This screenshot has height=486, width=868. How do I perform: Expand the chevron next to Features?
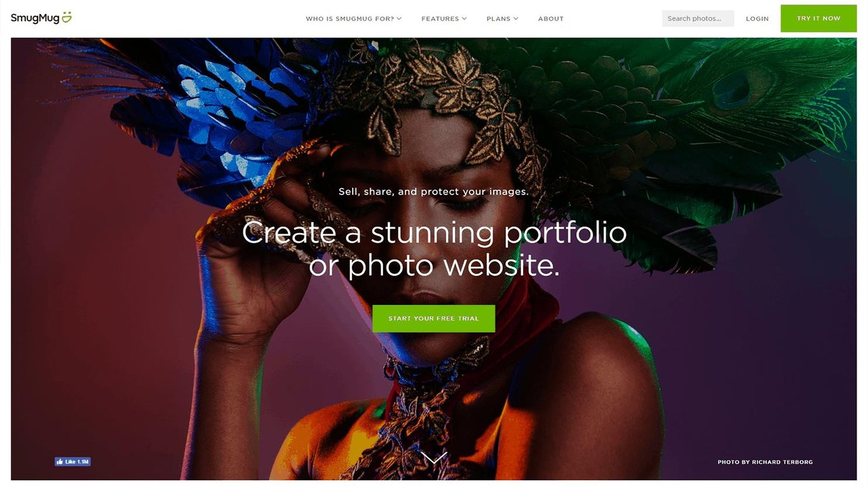pos(464,18)
